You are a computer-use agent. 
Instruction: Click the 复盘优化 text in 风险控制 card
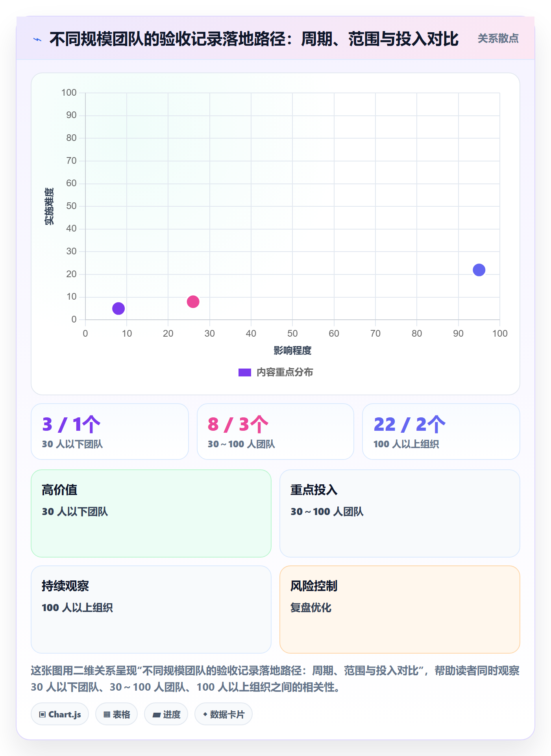click(x=311, y=608)
